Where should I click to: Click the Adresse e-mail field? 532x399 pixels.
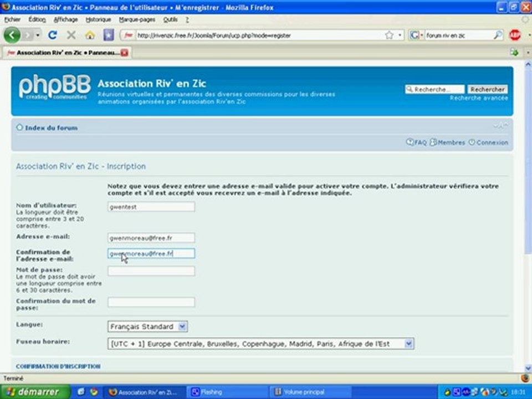[151, 238]
